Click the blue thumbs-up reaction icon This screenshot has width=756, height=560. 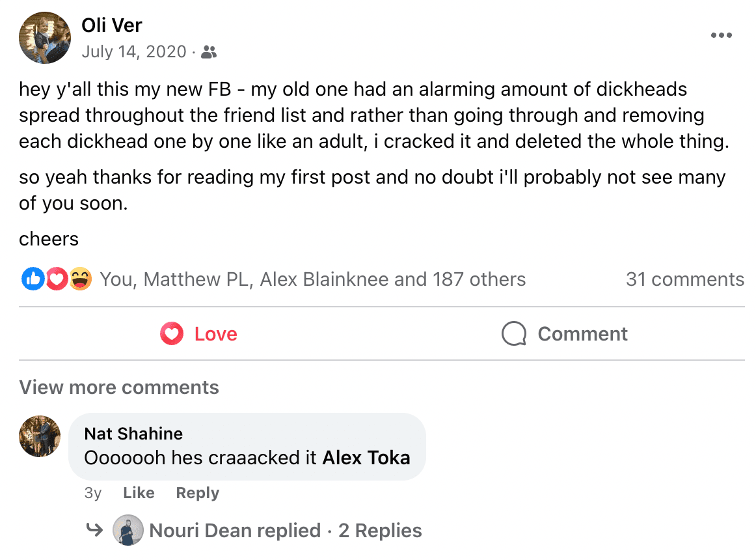tap(33, 279)
